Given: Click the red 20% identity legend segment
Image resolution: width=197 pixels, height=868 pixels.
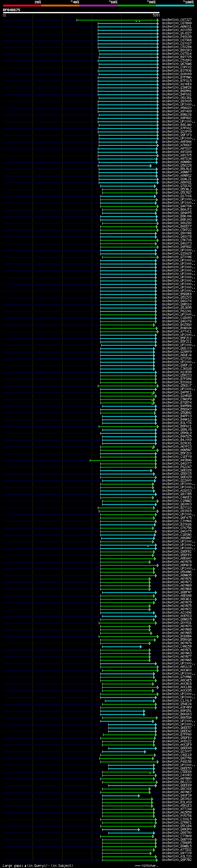Looking at the screenshot, I should pos(22,6).
